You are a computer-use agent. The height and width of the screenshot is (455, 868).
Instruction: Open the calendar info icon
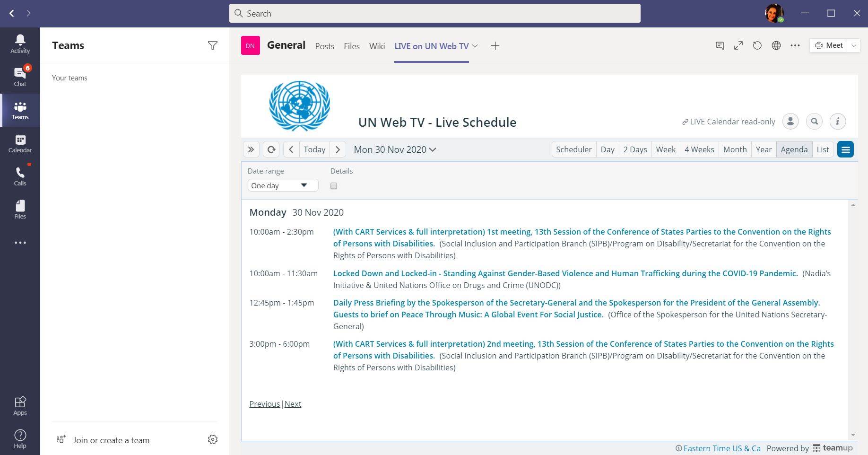click(x=838, y=121)
